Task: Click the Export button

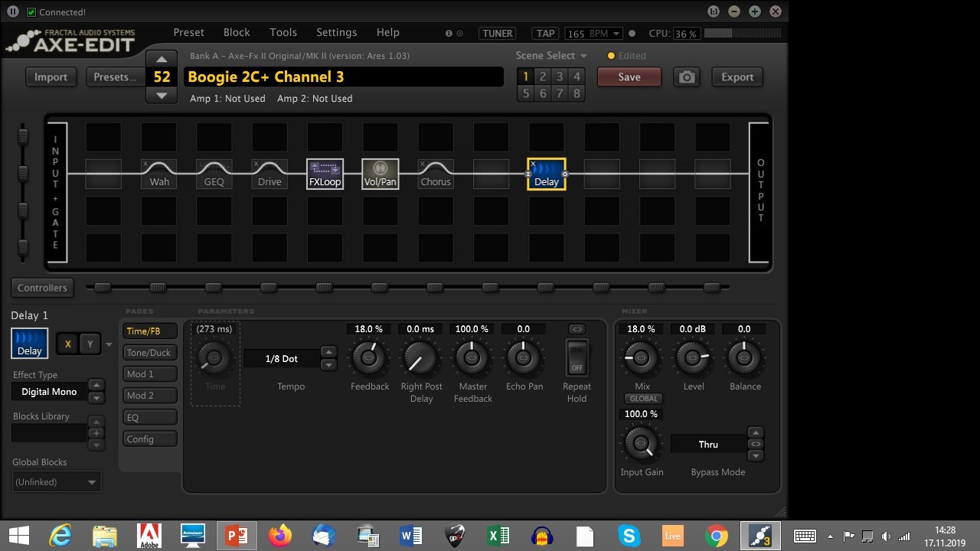Action: click(x=737, y=77)
